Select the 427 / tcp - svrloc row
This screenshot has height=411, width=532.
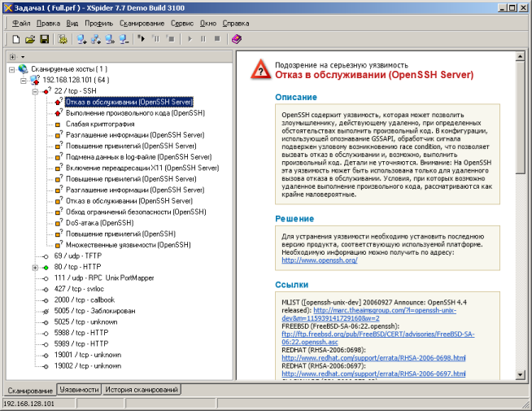pos(79,289)
